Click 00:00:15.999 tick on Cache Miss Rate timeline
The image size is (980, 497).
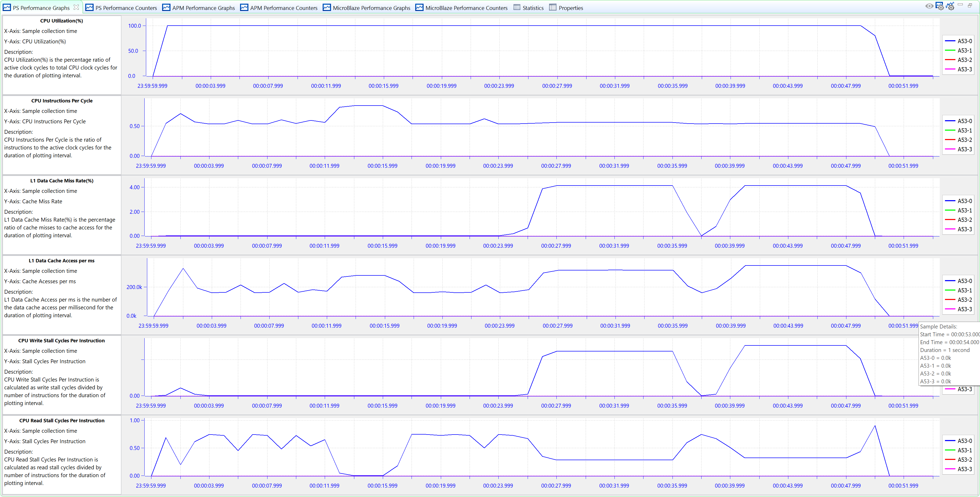[382, 246]
